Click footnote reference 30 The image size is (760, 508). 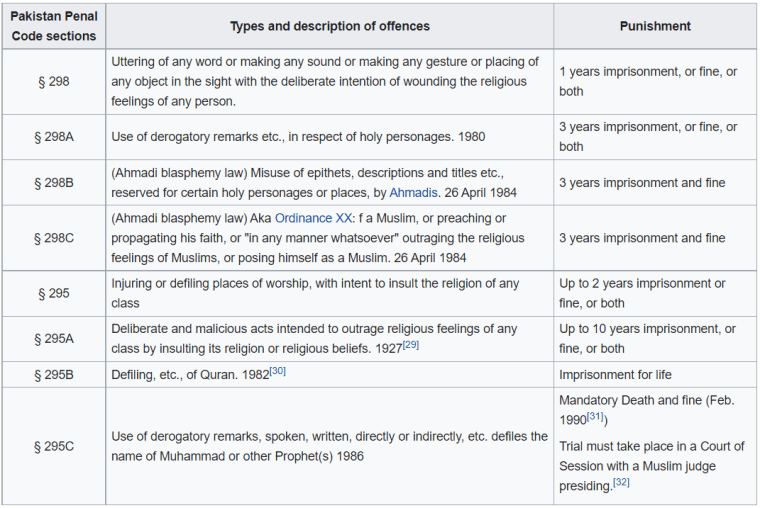click(277, 371)
